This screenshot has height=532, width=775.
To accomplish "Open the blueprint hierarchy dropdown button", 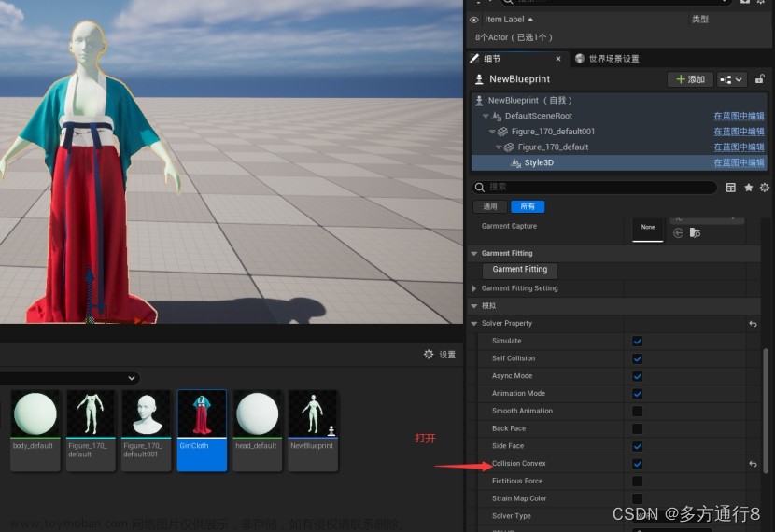I will [730, 79].
